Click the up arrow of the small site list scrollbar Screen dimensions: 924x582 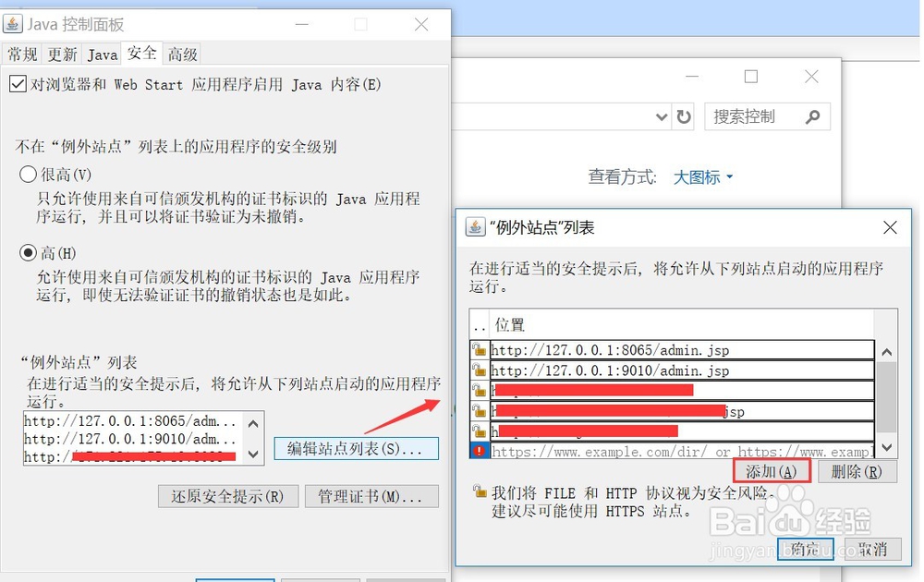(x=253, y=423)
